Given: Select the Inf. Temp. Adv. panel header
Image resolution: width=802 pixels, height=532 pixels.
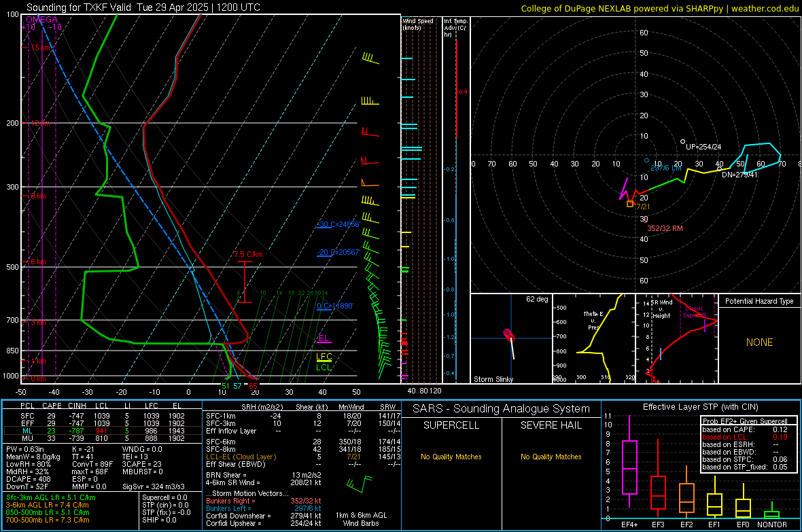Looking at the screenshot, I should 455,28.
